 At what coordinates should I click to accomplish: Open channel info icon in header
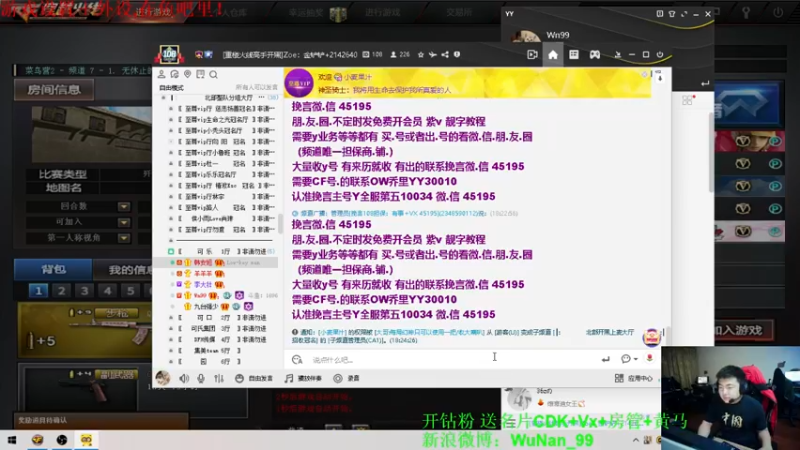(x=457, y=55)
